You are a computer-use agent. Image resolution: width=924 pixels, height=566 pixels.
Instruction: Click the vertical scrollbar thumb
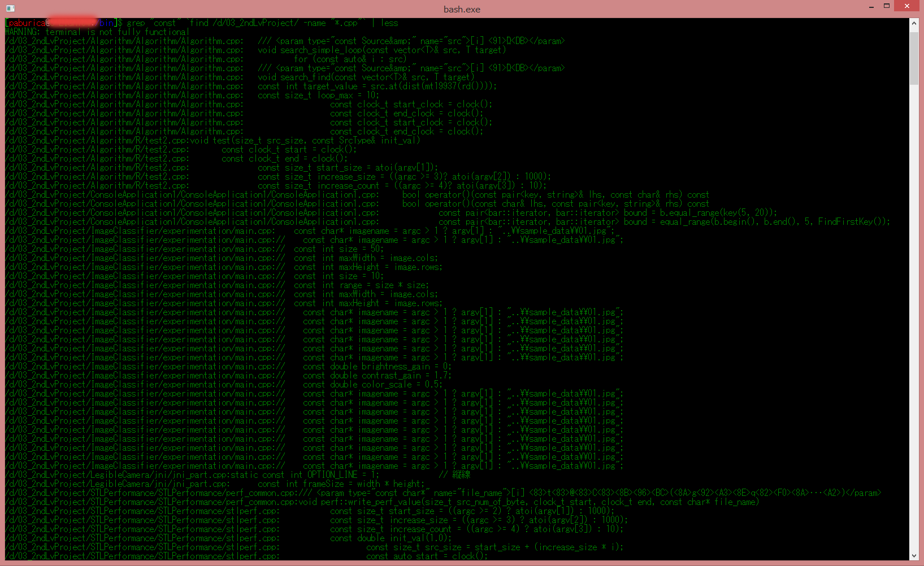[914, 56]
